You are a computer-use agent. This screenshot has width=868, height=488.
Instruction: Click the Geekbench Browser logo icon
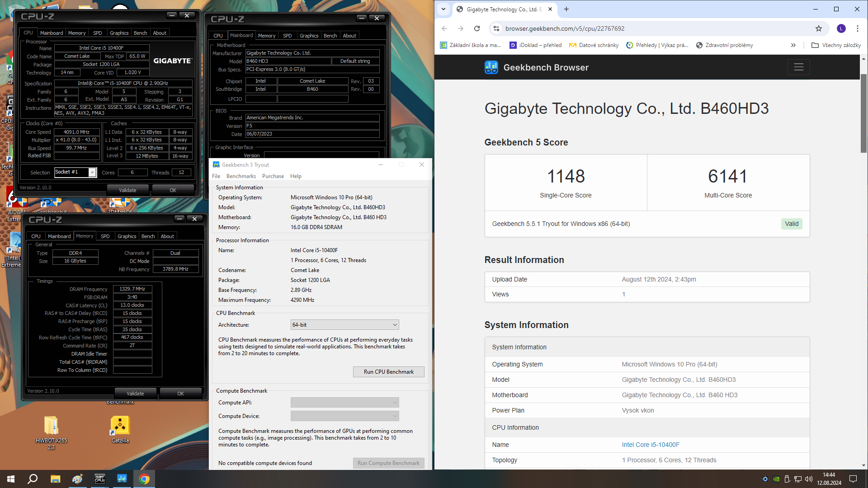(x=491, y=67)
